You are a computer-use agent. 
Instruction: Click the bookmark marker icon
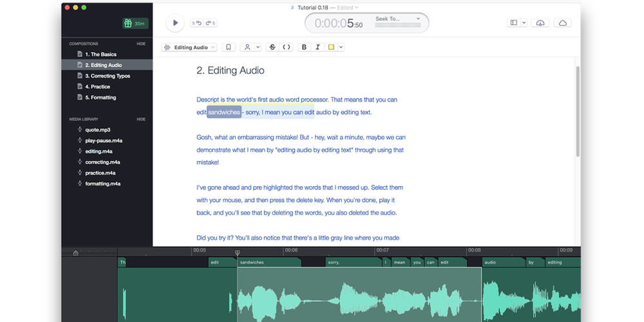tap(228, 47)
